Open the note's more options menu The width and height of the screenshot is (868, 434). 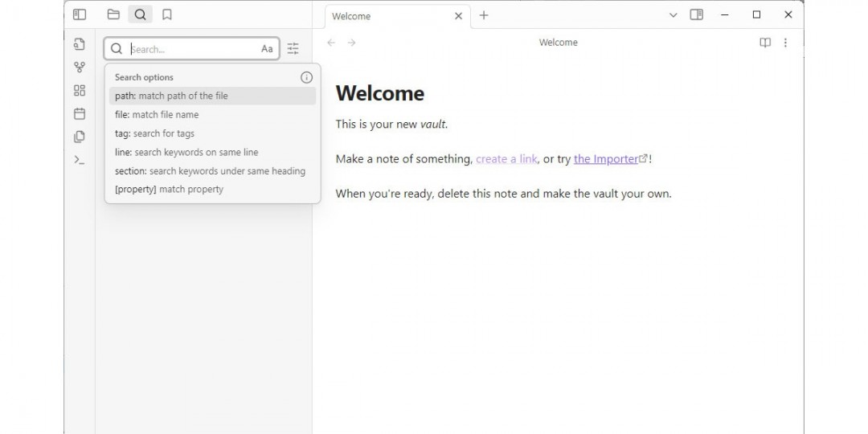tap(785, 43)
